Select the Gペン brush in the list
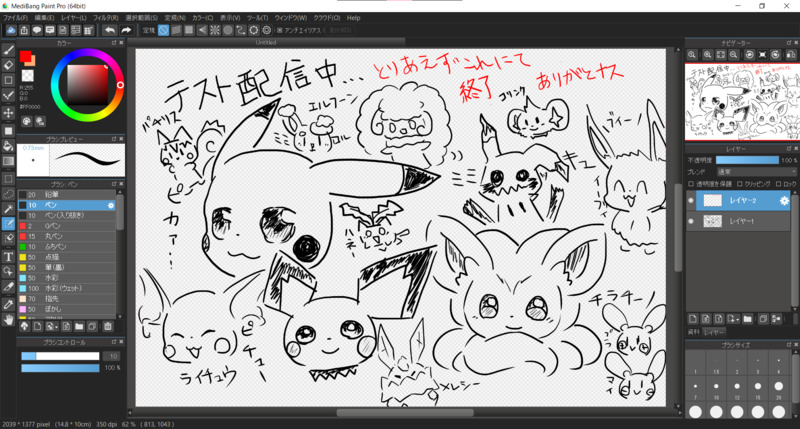The width and height of the screenshot is (800, 429). point(67,226)
